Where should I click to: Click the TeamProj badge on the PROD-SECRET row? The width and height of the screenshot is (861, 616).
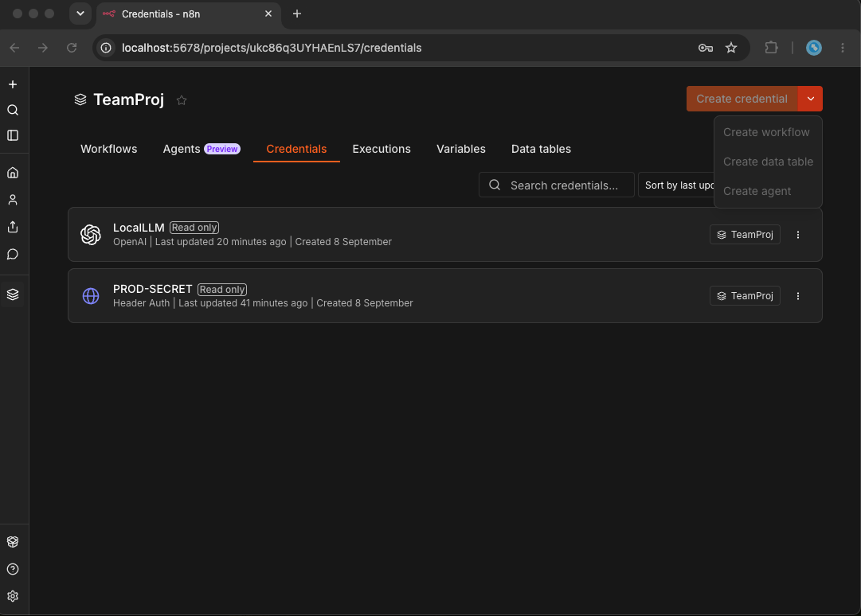pos(745,296)
